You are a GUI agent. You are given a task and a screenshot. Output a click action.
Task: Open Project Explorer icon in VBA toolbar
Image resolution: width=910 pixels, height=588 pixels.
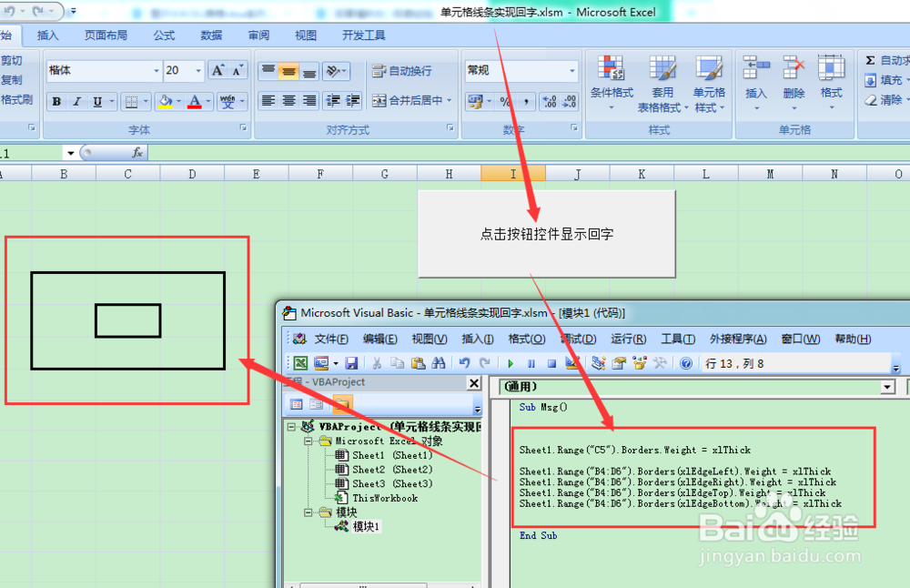coord(599,363)
